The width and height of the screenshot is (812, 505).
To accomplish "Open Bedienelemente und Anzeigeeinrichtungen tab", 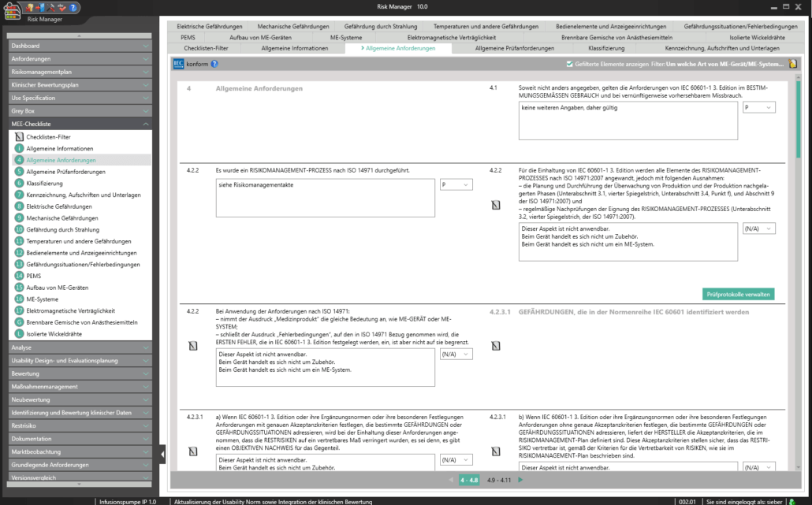I will coord(610,26).
